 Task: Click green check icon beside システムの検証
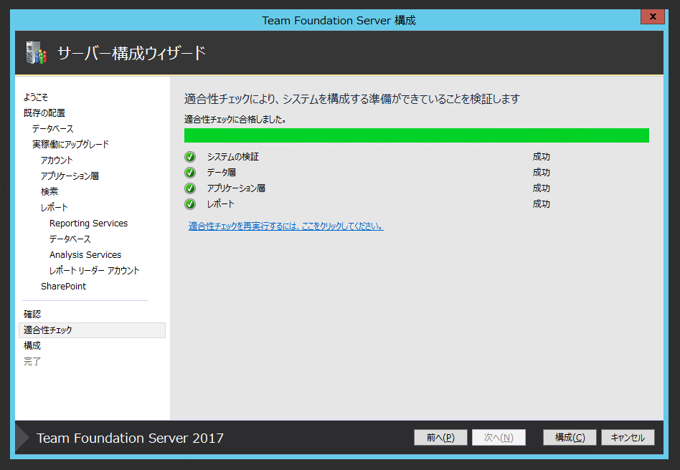190,157
